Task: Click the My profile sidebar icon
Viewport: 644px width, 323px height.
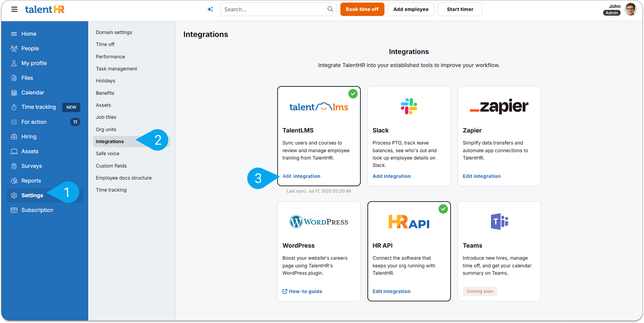Action: click(x=14, y=63)
